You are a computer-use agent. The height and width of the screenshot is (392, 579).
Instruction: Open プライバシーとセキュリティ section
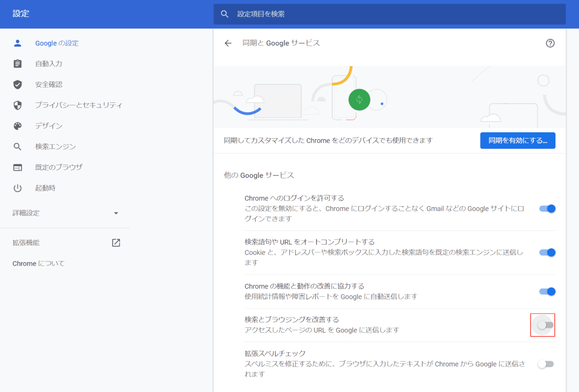click(x=78, y=105)
